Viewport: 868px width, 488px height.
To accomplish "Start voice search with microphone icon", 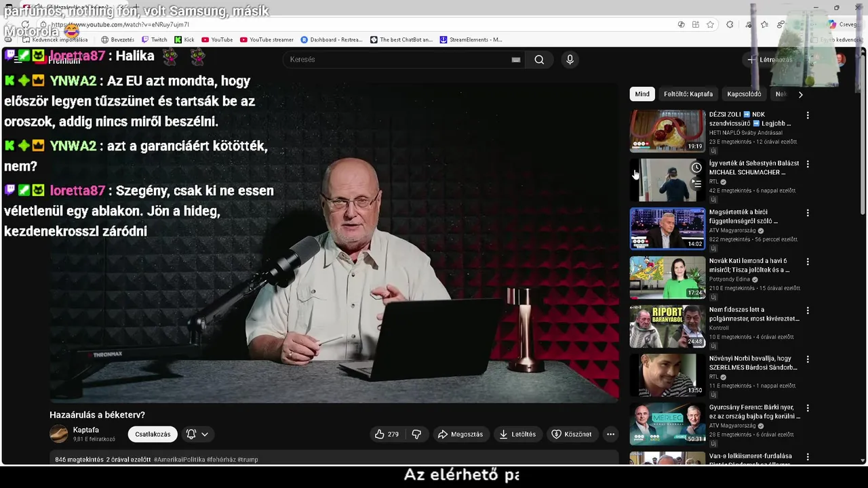I will click(570, 60).
